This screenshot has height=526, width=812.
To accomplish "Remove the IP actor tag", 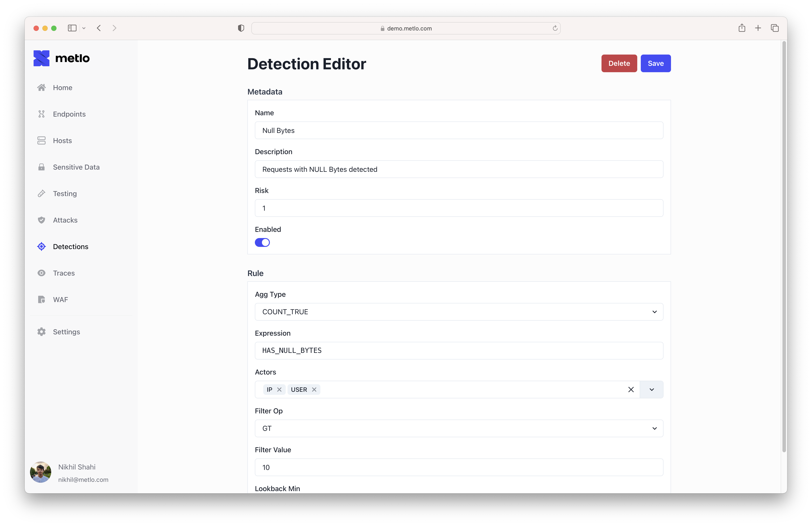I will pos(279,390).
